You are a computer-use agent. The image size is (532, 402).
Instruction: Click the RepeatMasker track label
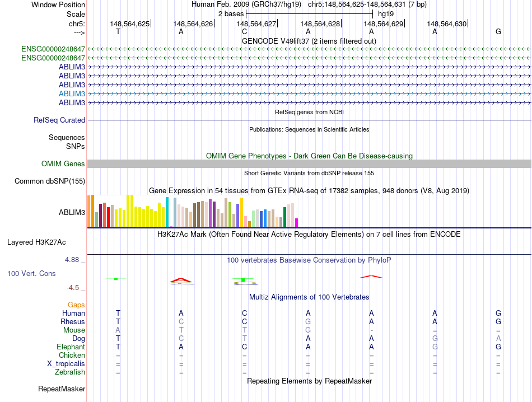point(62,389)
